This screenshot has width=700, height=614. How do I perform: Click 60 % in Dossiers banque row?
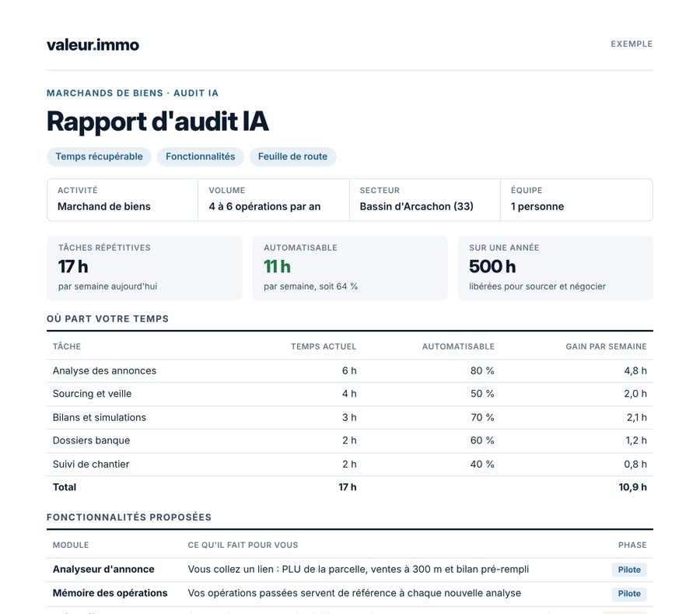481,440
